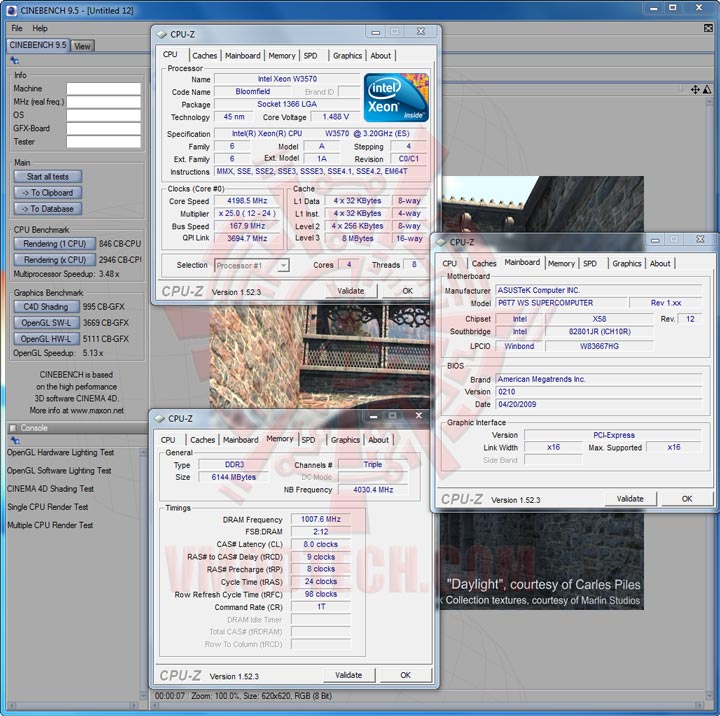Click the CPU-Z icon in the top CPU window title
The height and width of the screenshot is (716, 720).
click(x=161, y=34)
